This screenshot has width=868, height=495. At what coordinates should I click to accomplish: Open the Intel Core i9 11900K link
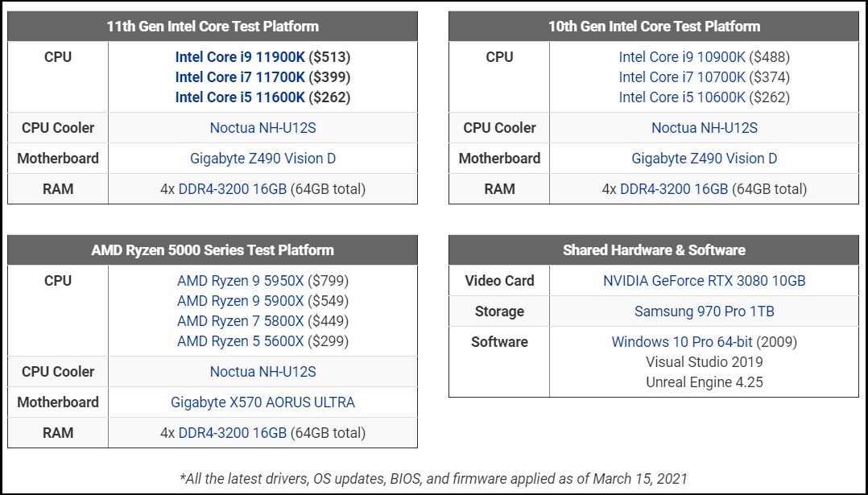coord(240,57)
